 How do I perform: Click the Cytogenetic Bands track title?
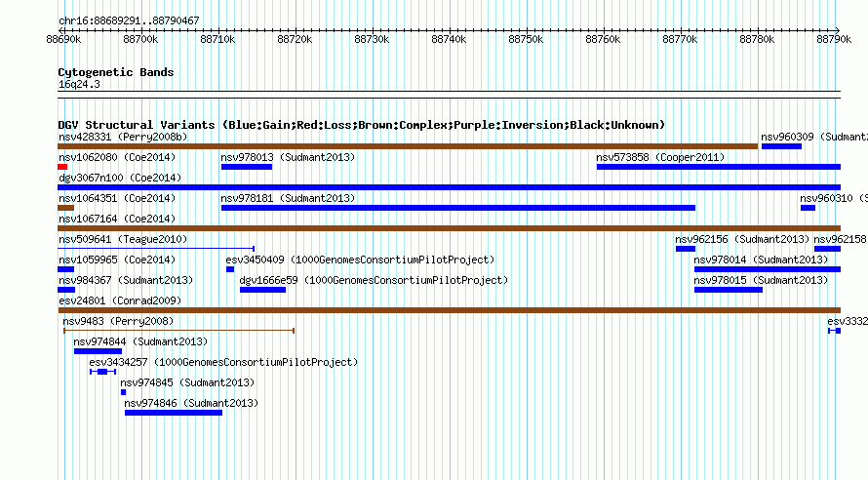(x=116, y=72)
